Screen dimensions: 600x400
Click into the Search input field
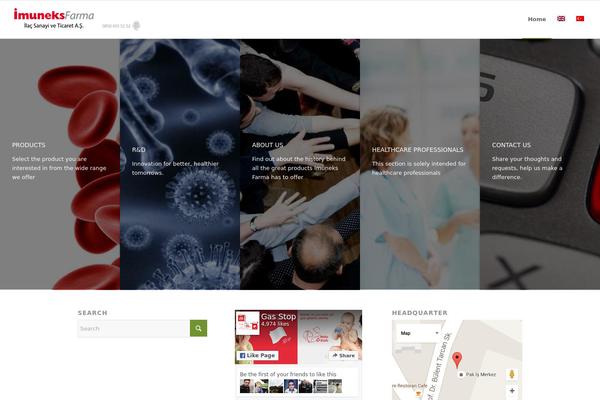tap(134, 328)
